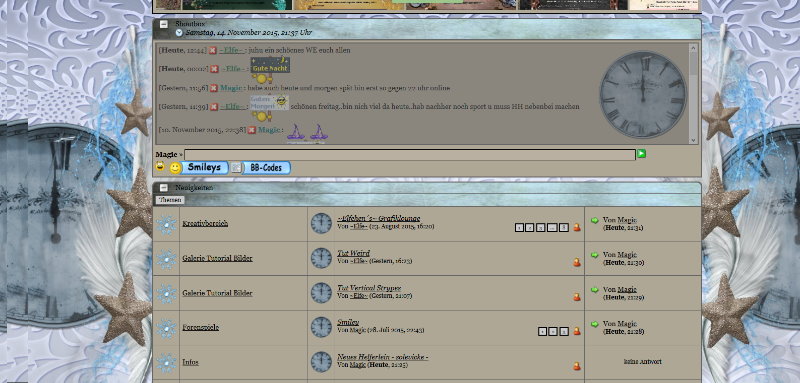Open the Kreativbereich forum link

click(205, 223)
